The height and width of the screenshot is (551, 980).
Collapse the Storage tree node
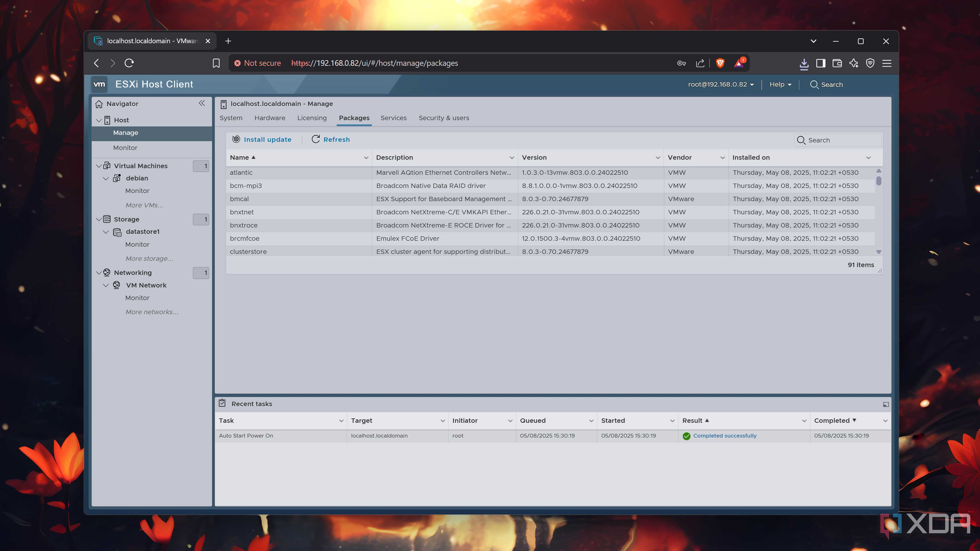(99, 219)
